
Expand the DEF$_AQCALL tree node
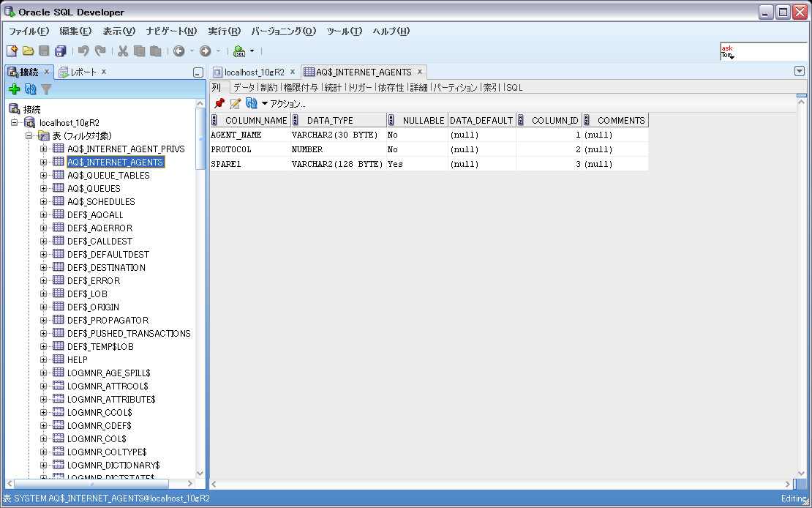(43, 215)
